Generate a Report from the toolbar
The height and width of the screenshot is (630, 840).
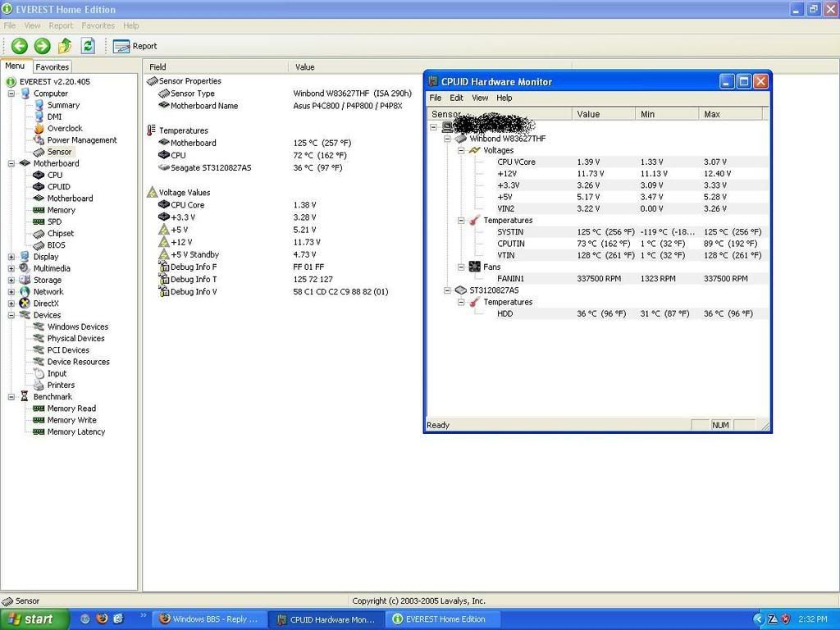coord(135,46)
